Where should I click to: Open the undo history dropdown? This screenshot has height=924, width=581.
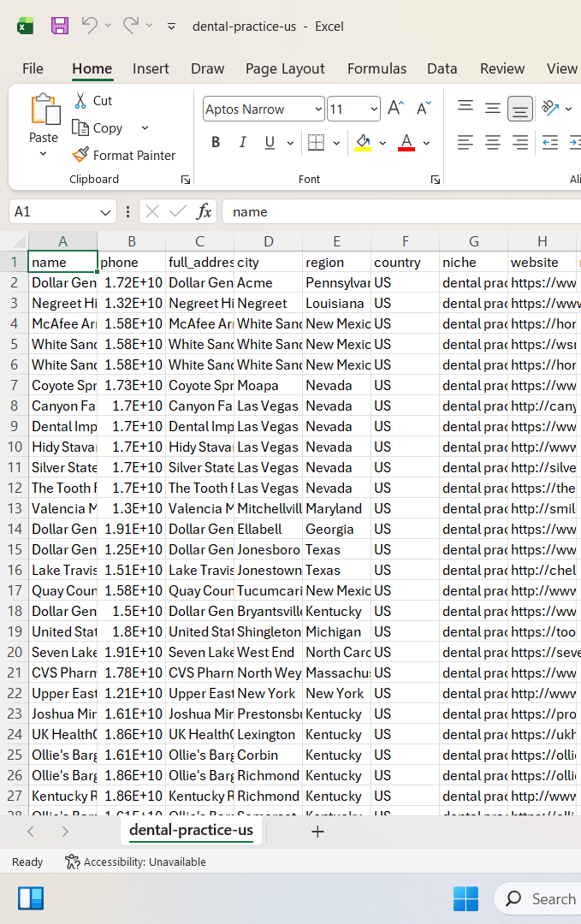tap(108, 26)
